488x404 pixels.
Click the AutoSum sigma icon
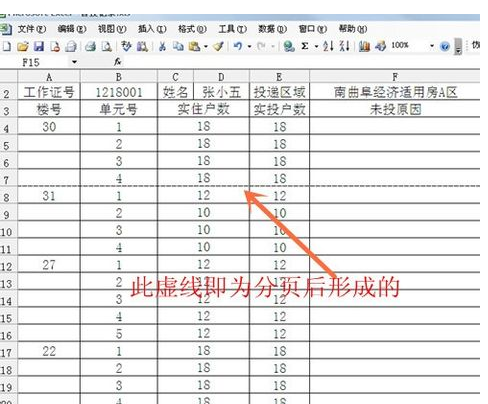305,46
